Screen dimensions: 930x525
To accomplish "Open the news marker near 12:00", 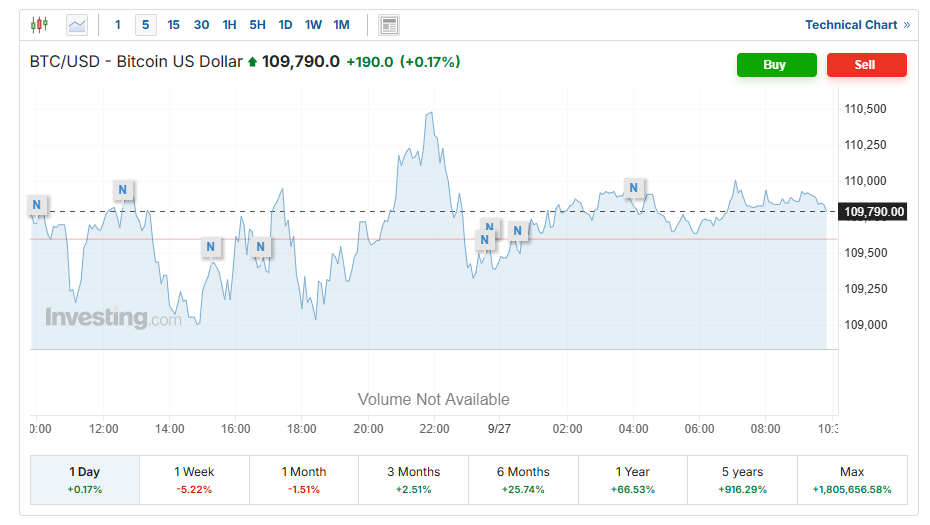I will point(123,190).
